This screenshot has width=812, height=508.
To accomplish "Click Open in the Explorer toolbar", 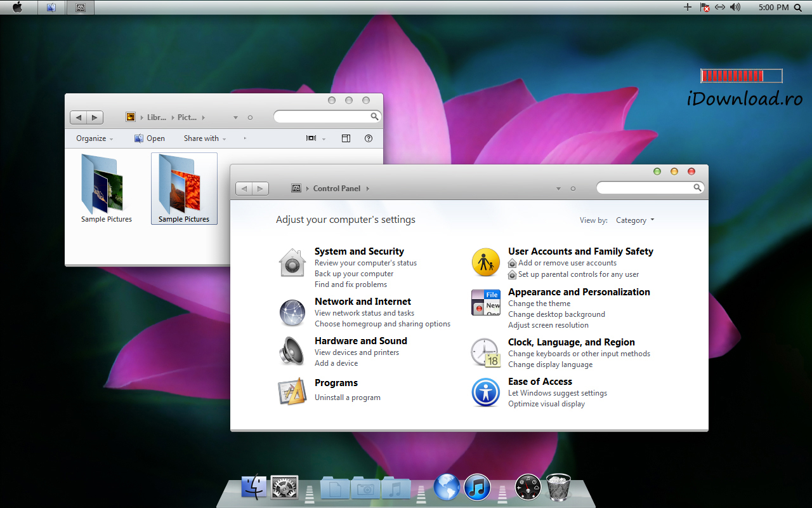I will pyautogui.click(x=150, y=138).
